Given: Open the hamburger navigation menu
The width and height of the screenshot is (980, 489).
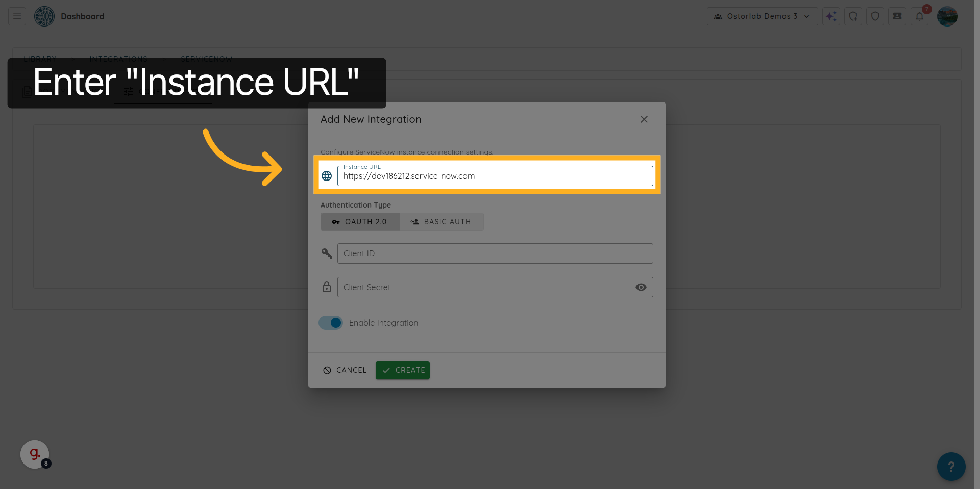Looking at the screenshot, I should pos(16,16).
